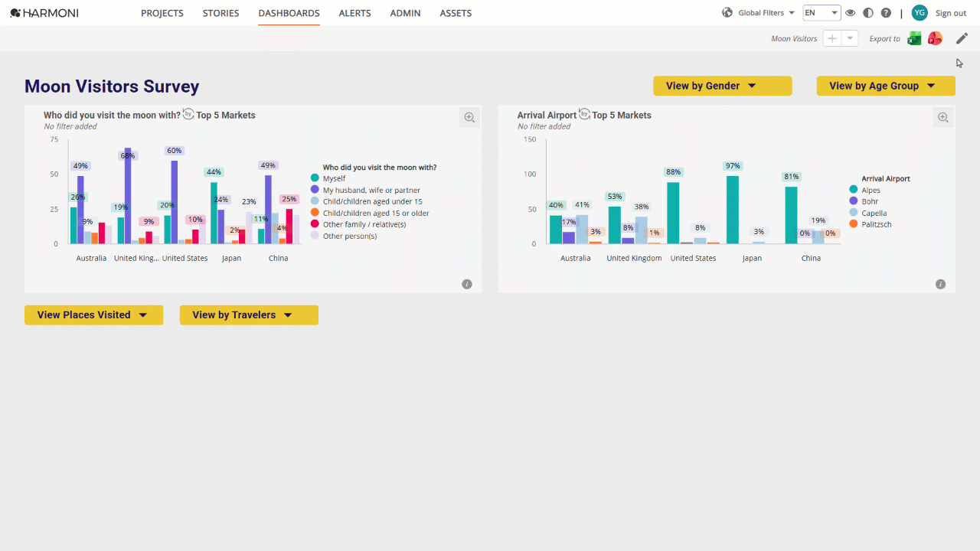Open the Admin tab
The width and height of the screenshot is (980, 551).
(x=406, y=13)
